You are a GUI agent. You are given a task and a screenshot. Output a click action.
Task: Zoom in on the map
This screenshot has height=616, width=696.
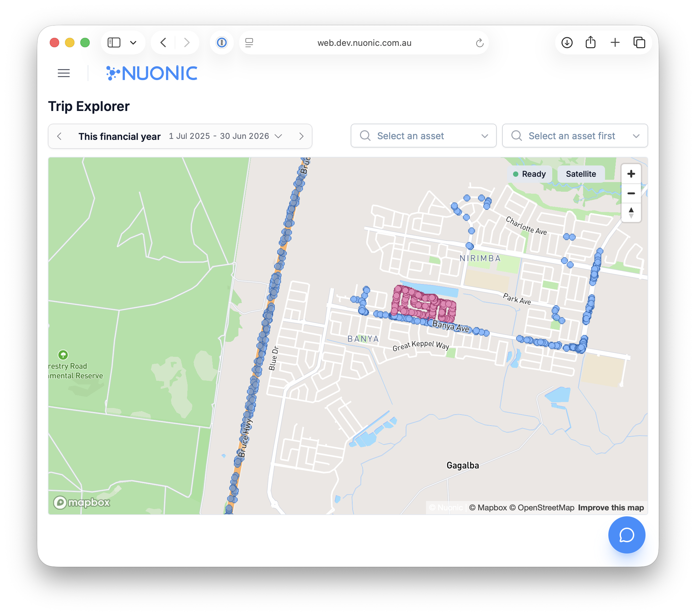(x=631, y=174)
